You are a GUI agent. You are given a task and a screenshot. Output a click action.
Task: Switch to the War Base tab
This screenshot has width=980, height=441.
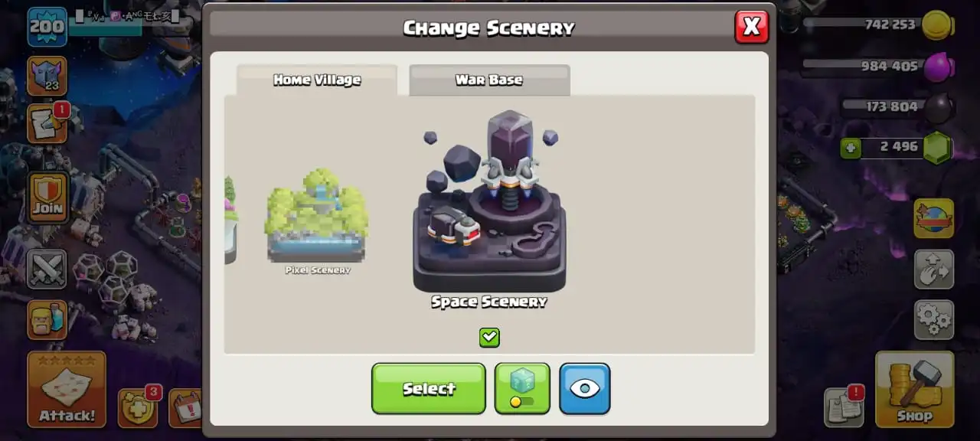(489, 80)
